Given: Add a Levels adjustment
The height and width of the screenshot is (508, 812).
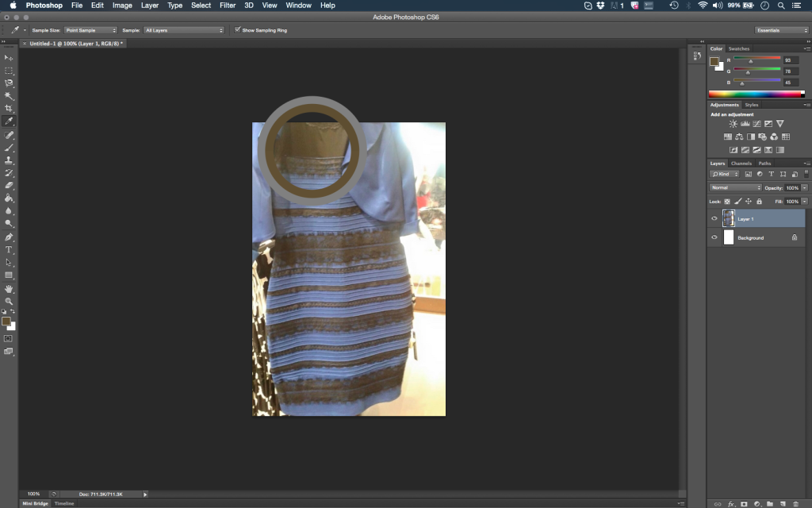Looking at the screenshot, I should pyautogui.click(x=745, y=124).
